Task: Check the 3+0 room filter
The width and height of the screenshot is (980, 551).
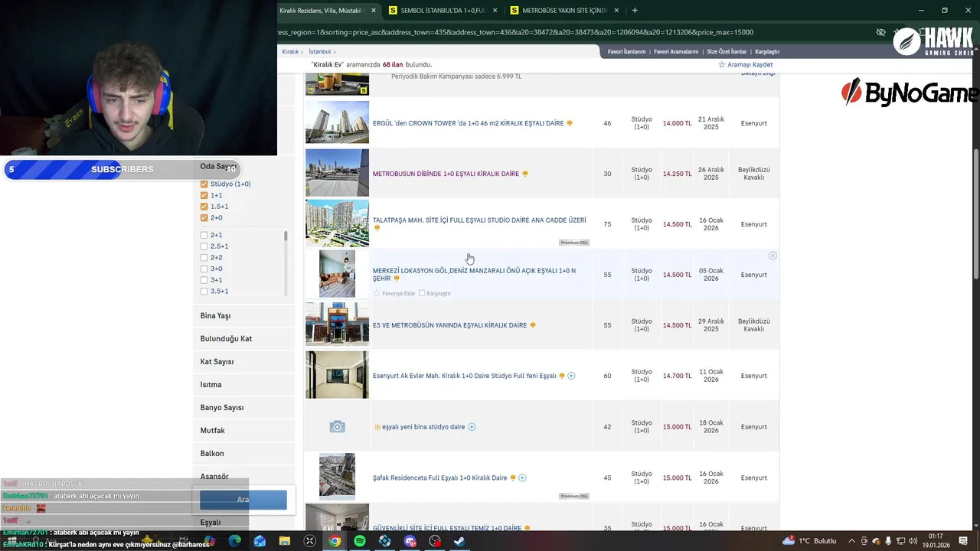Action: click(x=204, y=269)
